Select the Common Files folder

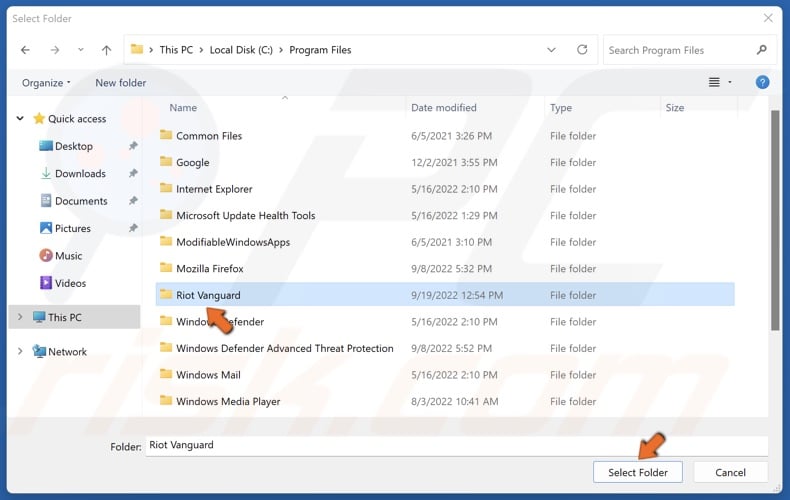pos(445,136)
